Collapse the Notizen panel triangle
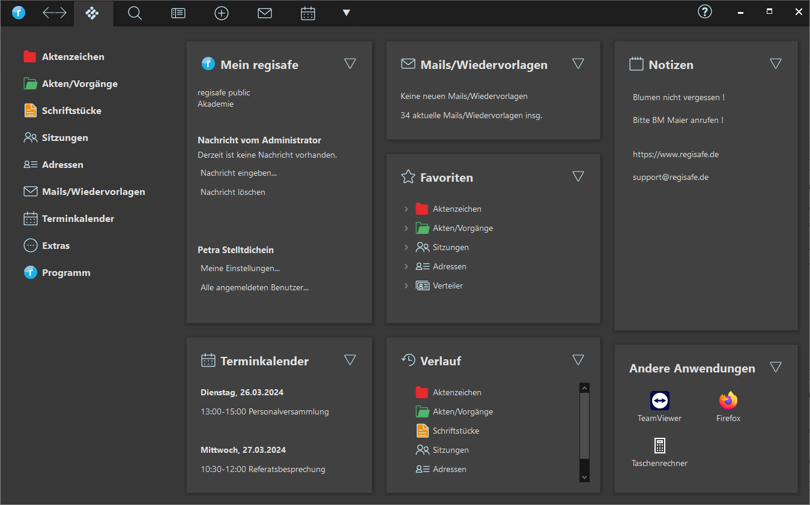This screenshot has width=810, height=505. pyautogui.click(x=776, y=64)
